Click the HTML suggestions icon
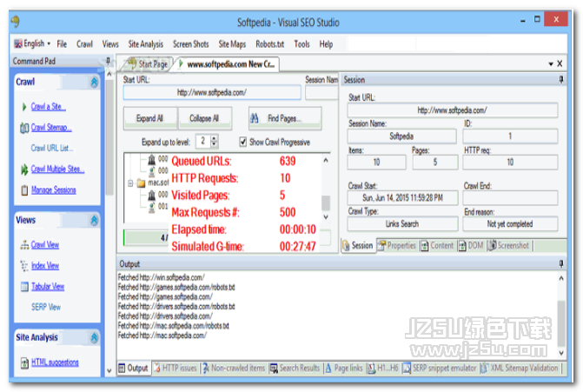This screenshot has width=583, height=392. pyautogui.click(x=24, y=362)
